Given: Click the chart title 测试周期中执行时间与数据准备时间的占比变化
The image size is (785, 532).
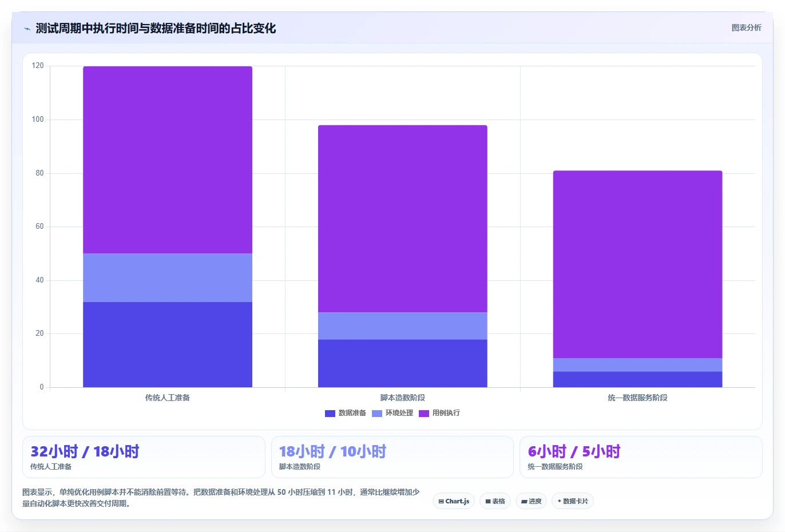Looking at the screenshot, I should 156,28.
